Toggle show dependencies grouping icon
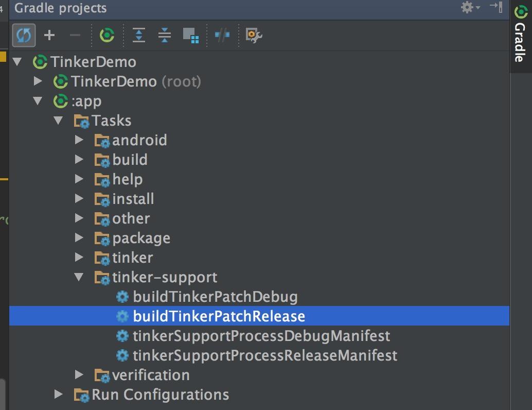 pyautogui.click(x=191, y=36)
